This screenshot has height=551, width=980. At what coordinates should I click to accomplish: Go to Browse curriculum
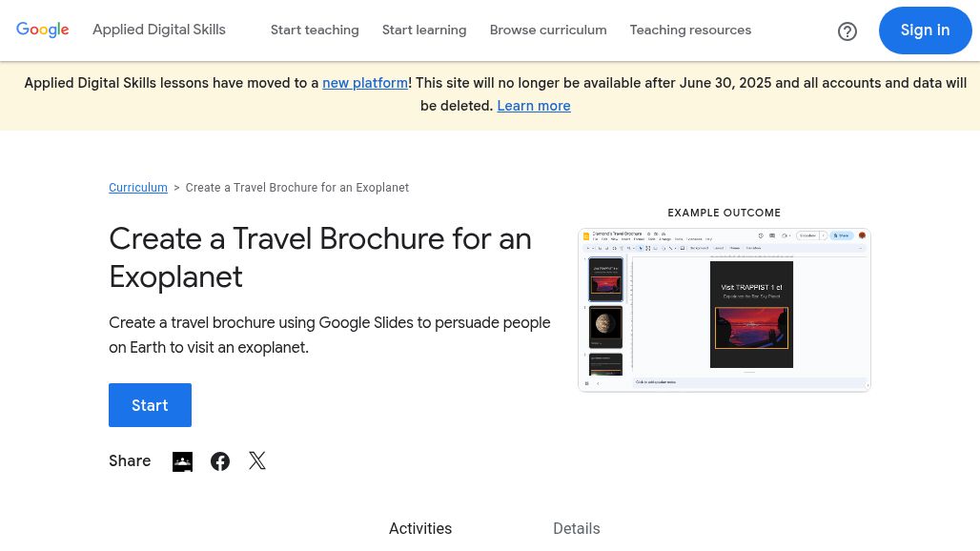coord(548,30)
